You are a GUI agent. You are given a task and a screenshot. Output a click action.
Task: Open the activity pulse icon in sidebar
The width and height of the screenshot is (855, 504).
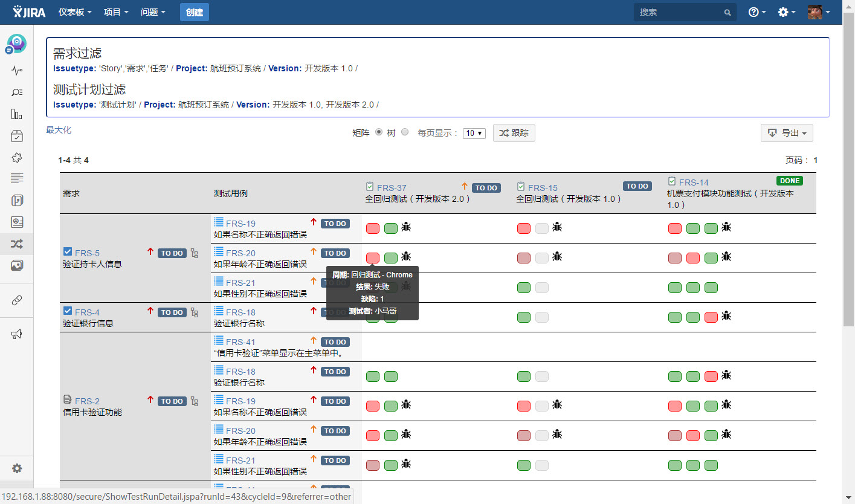(17, 71)
